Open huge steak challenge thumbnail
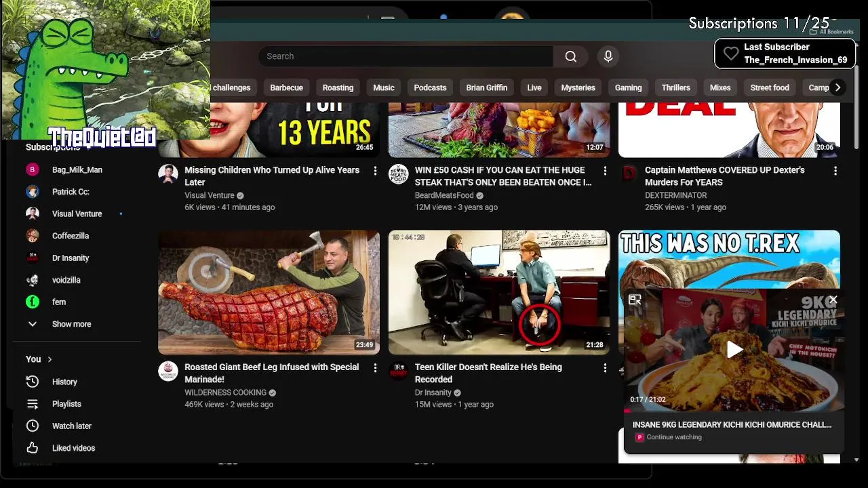Image resolution: width=868 pixels, height=488 pixels. [498, 129]
